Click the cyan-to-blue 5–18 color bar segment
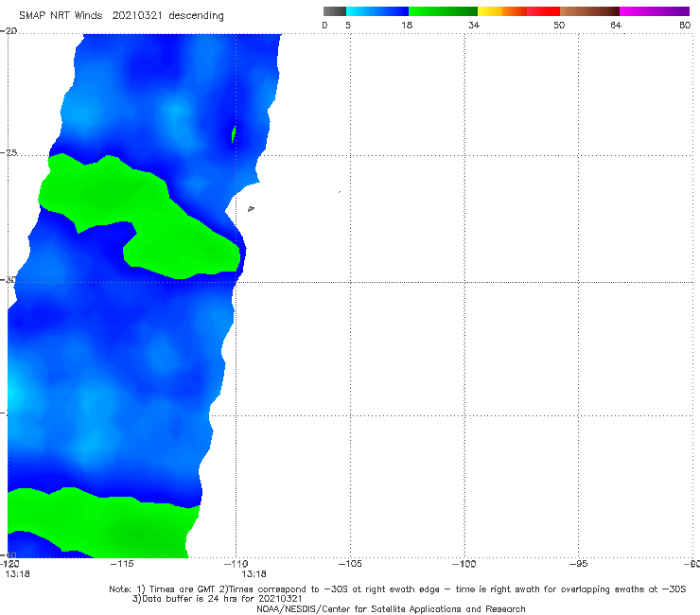This screenshot has width=700, height=615. pyautogui.click(x=377, y=11)
